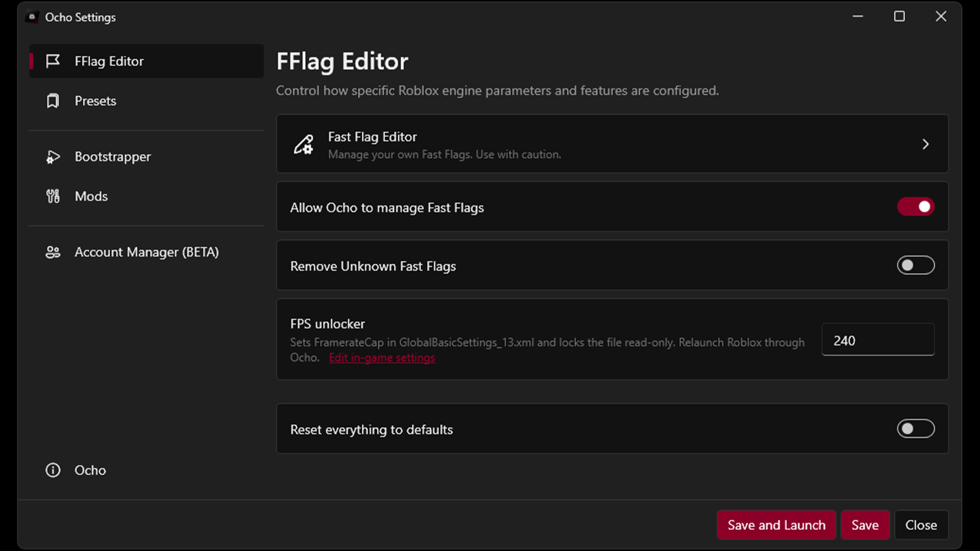Close the window with the X button
The width and height of the screenshot is (980, 551).
941,16
